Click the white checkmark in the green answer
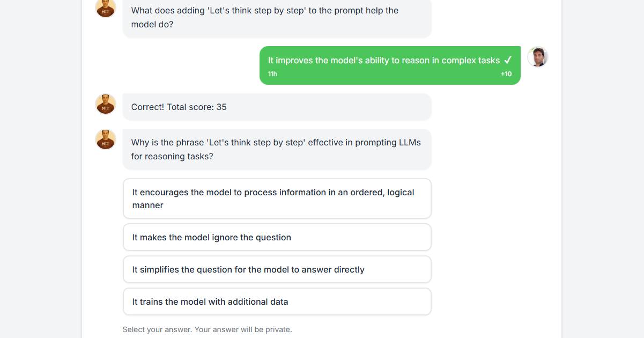 pyautogui.click(x=508, y=60)
